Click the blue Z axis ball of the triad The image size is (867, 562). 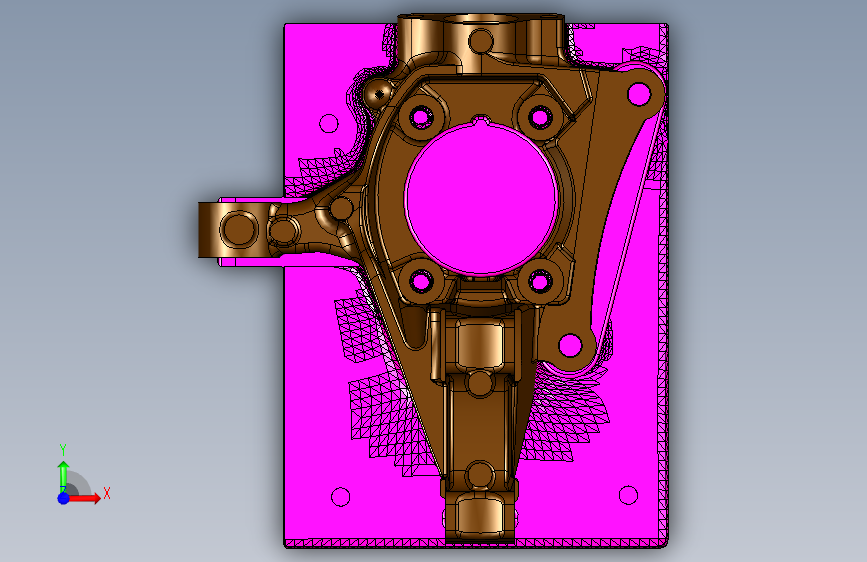(x=64, y=498)
